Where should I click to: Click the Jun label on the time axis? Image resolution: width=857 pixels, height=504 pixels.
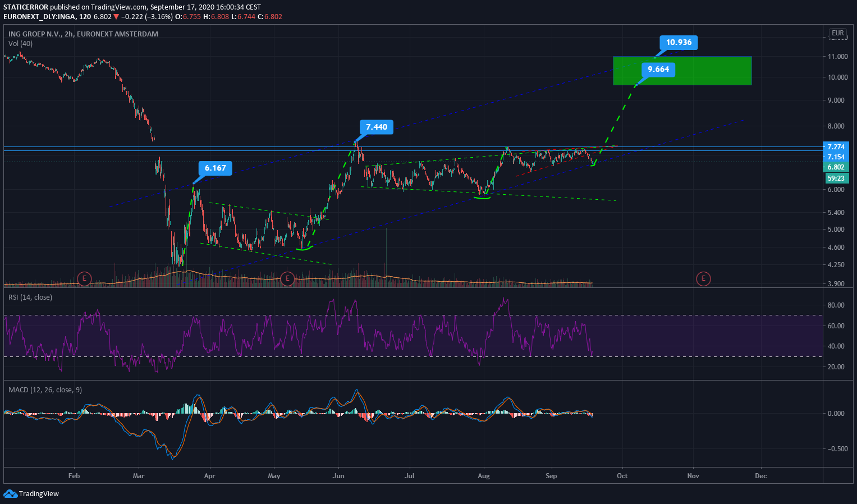click(338, 476)
